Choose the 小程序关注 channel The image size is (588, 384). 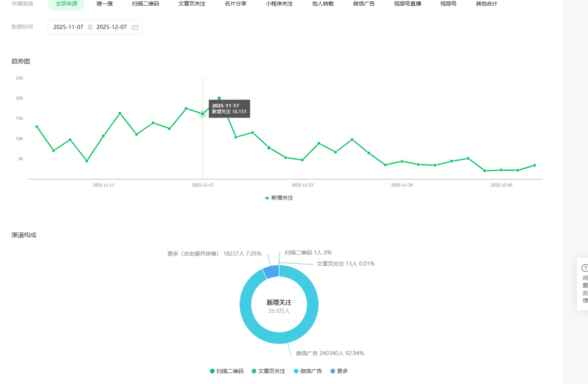point(279,4)
